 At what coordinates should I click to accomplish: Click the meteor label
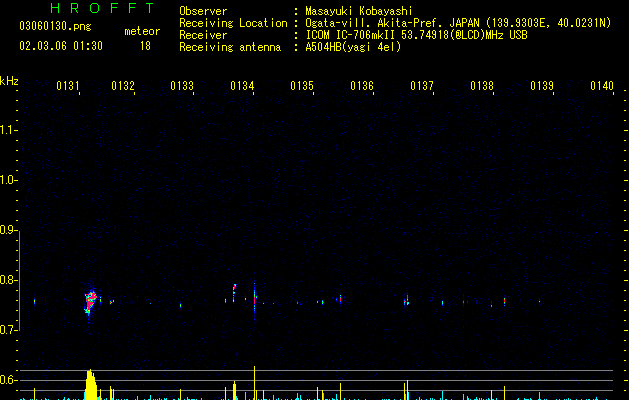[142, 31]
